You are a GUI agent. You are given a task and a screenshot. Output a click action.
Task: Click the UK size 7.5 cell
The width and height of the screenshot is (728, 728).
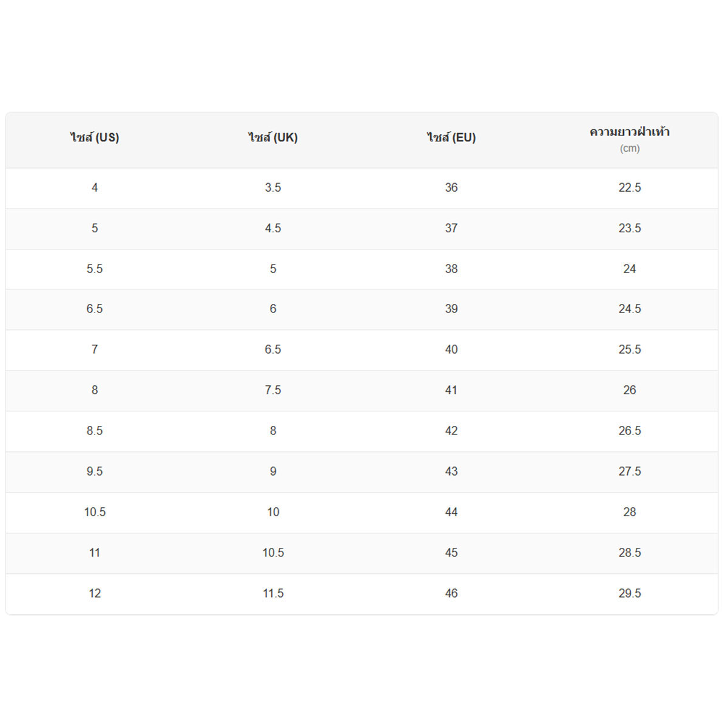pyautogui.click(x=273, y=391)
